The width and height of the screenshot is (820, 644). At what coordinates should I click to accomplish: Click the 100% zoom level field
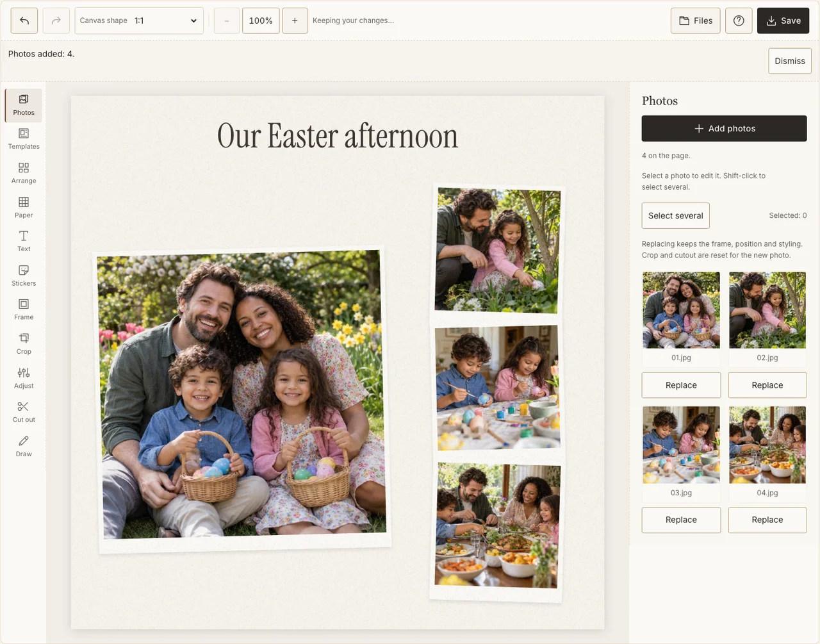tap(261, 21)
